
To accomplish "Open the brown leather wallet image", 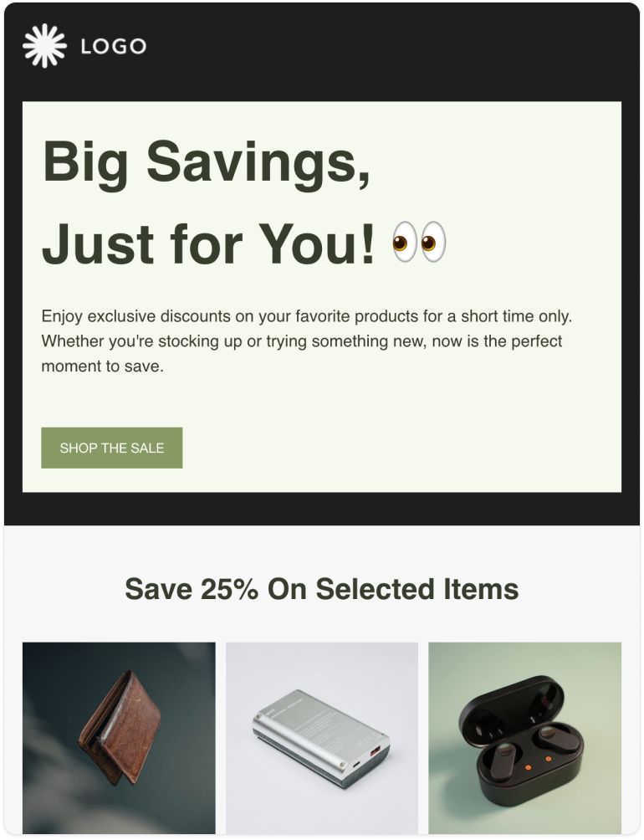I will 119,738.
